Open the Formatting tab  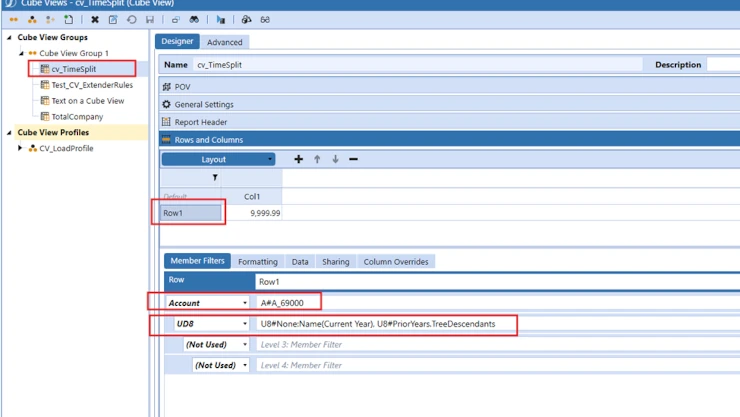click(x=257, y=262)
